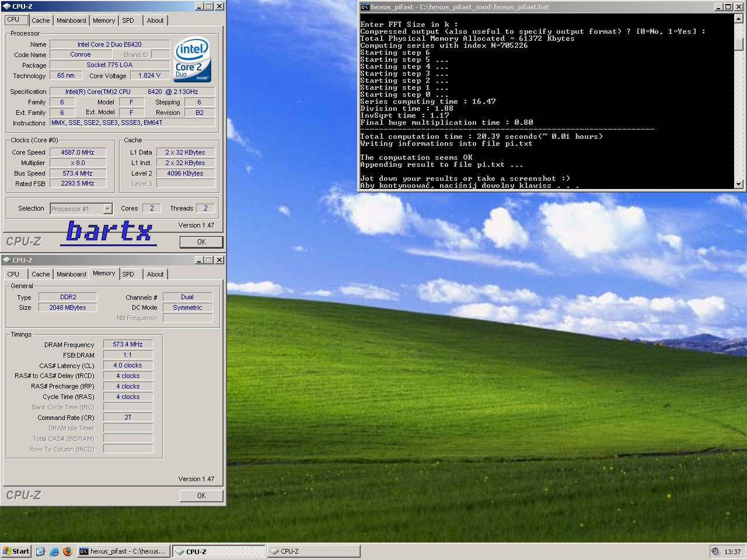Click the Rated FSB value '2293.5 MHz'
Screen dimensions: 747x560
[x=78, y=183]
